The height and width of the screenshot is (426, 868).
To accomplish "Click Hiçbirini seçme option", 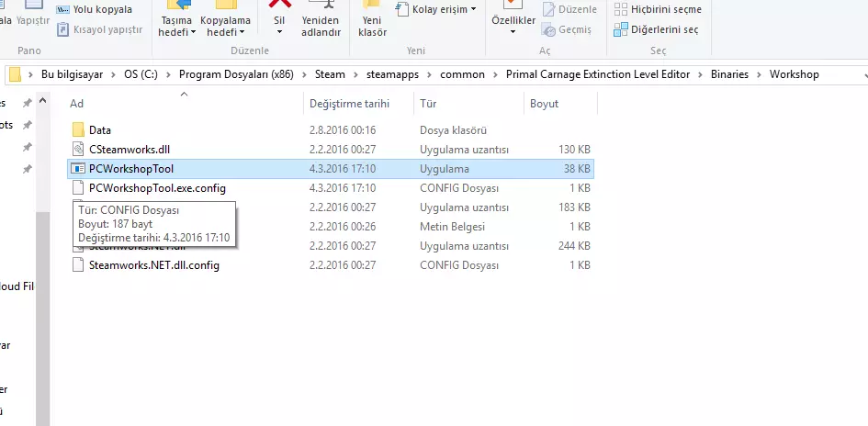I will (658, 9).
